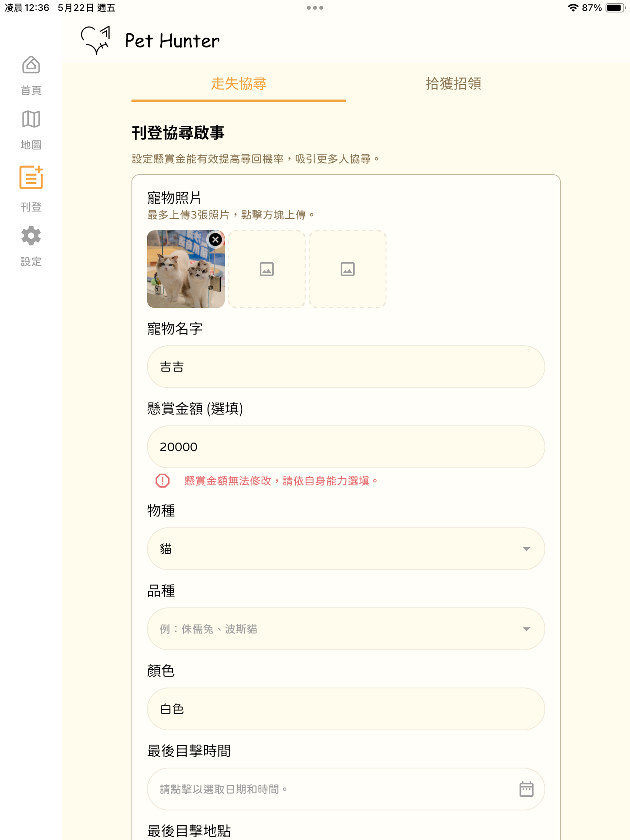Tap the Pet Hunter logo icon
This screenshot has height=840, width=630.
tap(96, 40)
